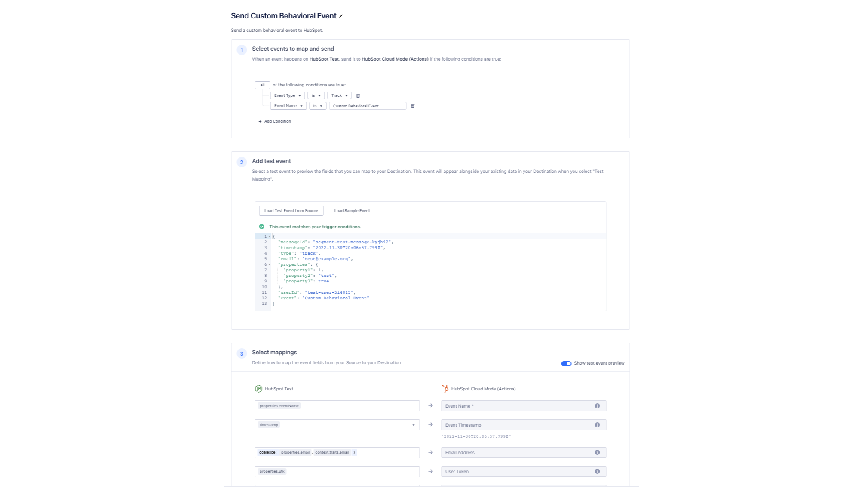This screenshot has width=868, height=488.
Task: Click trash icon beside Event Name condition
Action: click(413, 106)
